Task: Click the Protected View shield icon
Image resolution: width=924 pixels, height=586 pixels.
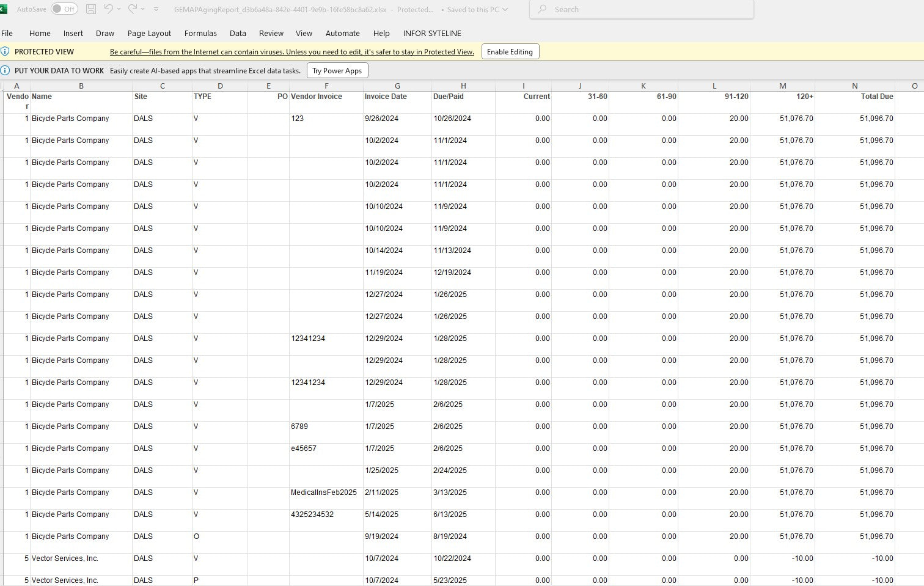Action: tap(5, 51)
